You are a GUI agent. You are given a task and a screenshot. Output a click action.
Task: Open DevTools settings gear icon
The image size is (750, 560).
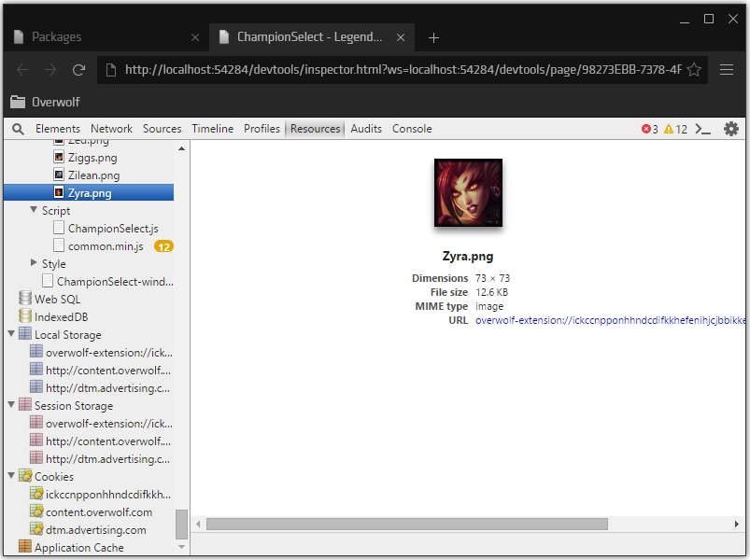coord(731,129)
